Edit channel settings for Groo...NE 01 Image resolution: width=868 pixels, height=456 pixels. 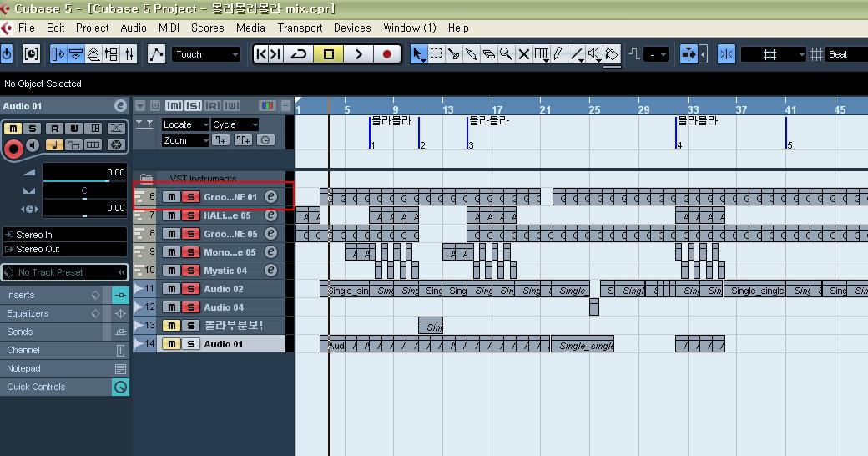coord(270,197)
